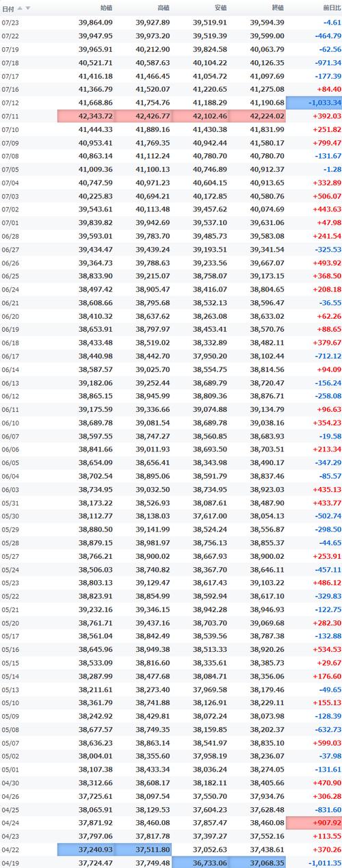The height and width of the screenshot is (868, 342).
Task: Select the 38,833.90 opening value for 06/25
Action: tap(96, 276)
